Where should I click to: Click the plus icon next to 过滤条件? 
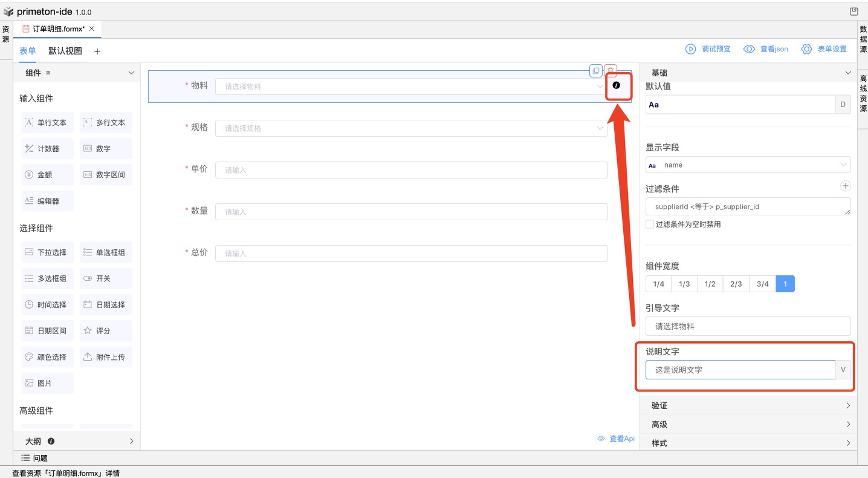(x=845, y=186)
